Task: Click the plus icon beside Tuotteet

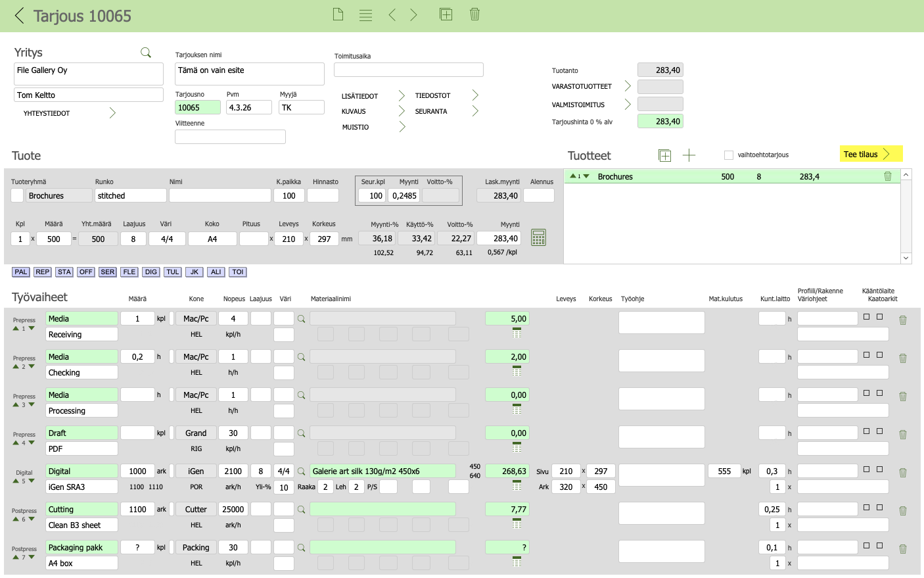Action: [x=689, y=155]
